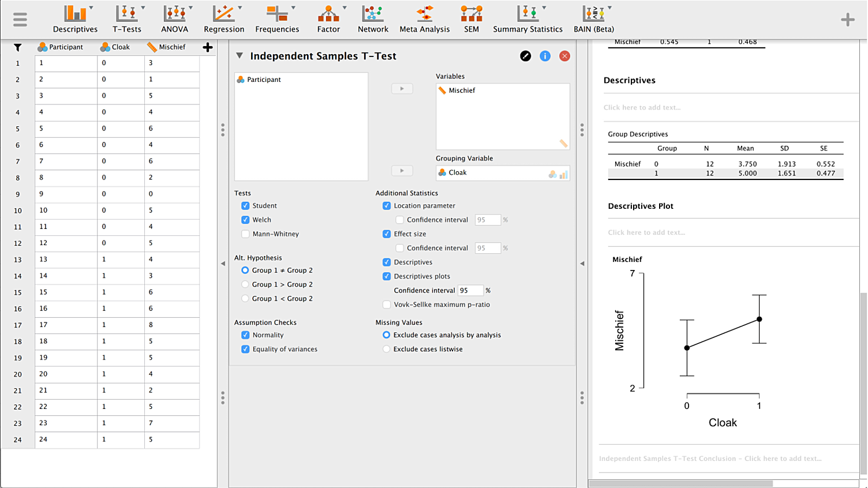Screen dimensions: 868x488
Task: Click the Mischief column header
Action: 171,47
